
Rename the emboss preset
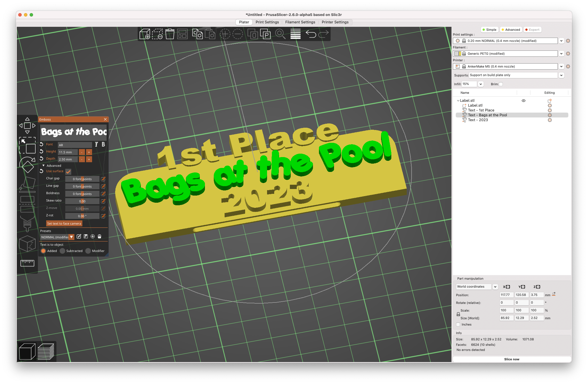pyautogui.click(x=79, y=237)
